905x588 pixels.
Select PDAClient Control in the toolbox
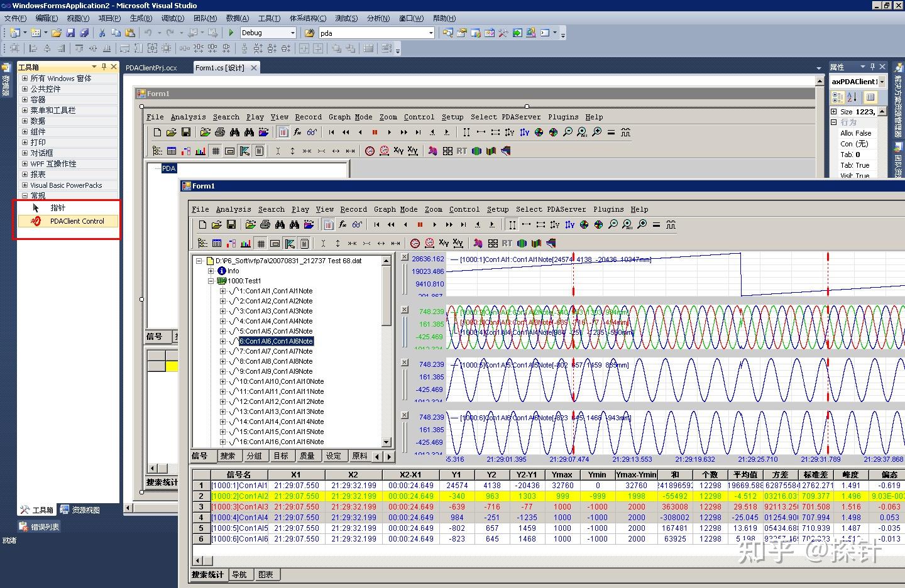tap(77, 221)
